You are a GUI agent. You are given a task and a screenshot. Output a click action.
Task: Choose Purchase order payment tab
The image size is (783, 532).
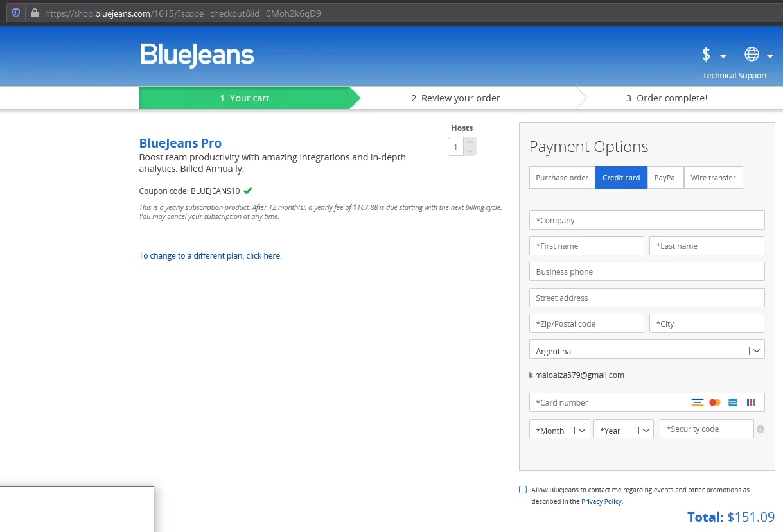click(x=562, y=178)
